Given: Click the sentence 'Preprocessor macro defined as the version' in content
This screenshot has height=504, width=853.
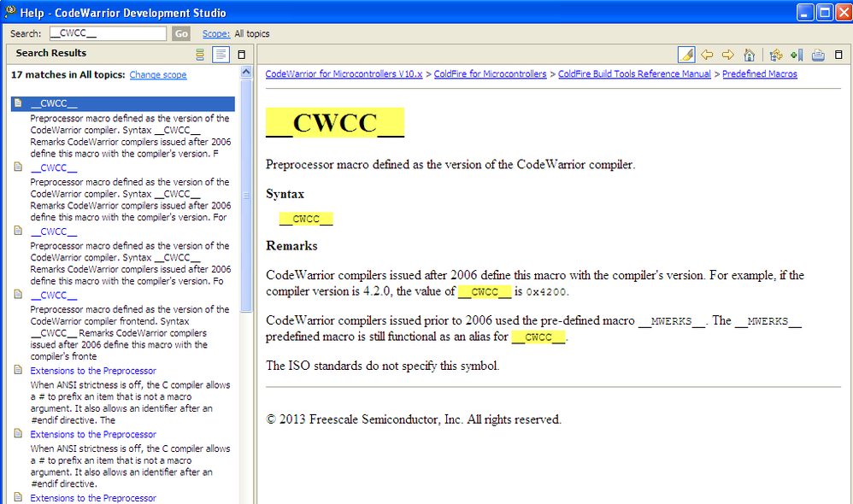Looking at the screenshot, I should pyautogui.click(x=450, y=165).
